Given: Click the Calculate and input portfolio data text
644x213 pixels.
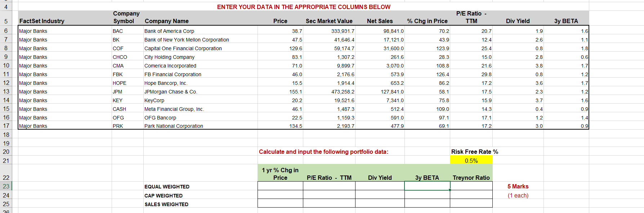Looking at the screenshot, I should coord(323,152).
